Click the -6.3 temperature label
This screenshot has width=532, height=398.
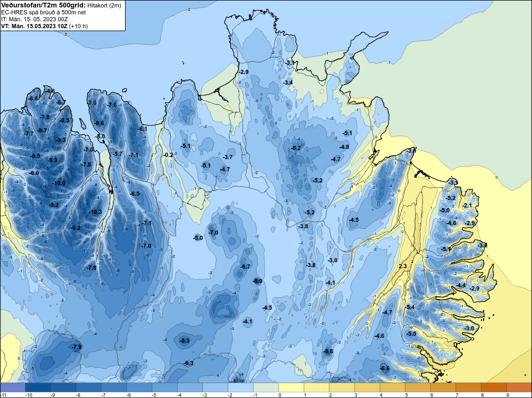pyautogui.click(x=188, y=363)
